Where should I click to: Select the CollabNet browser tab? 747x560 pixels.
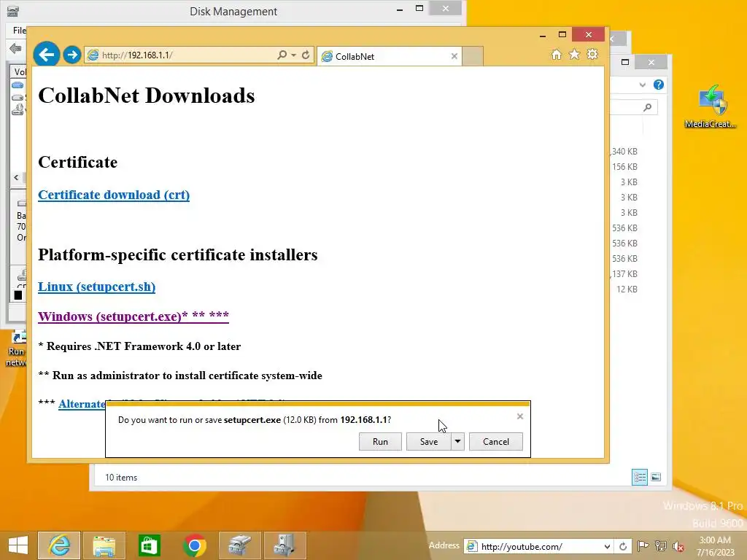390,56
